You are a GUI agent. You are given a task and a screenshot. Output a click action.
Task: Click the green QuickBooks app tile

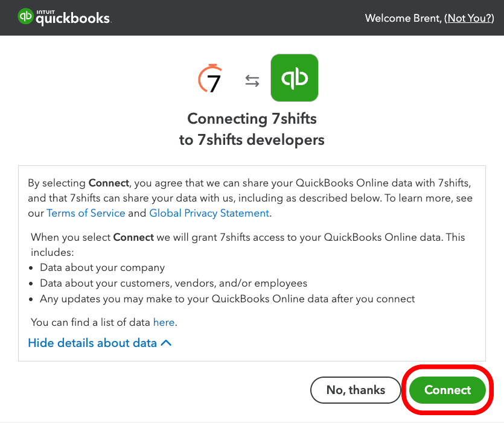tap(295, 78)
